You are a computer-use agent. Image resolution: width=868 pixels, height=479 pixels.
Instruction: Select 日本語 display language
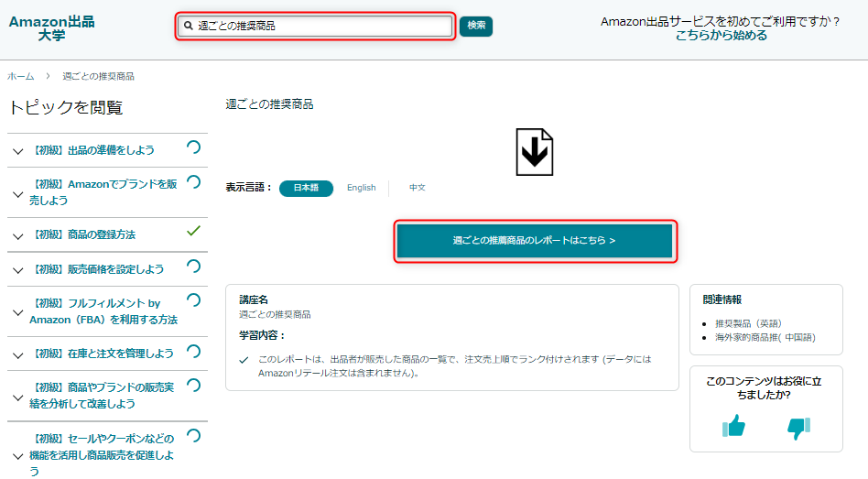click(x=306, y=188)
